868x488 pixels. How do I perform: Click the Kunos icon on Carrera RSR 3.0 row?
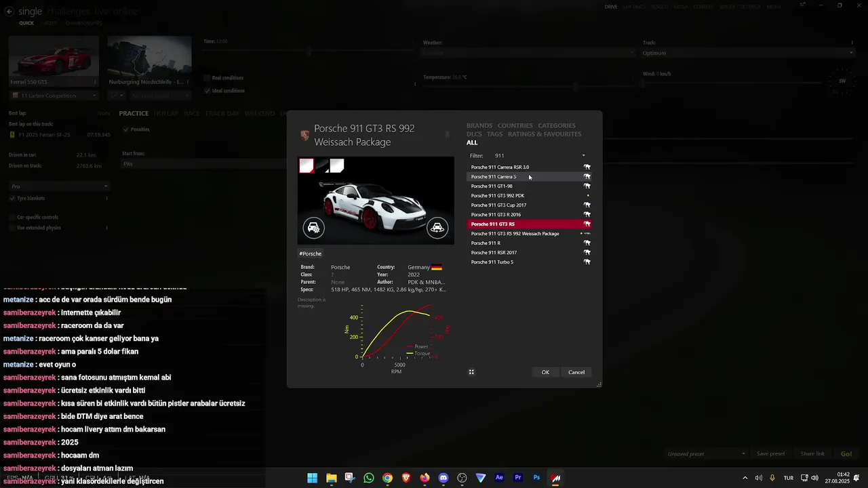[587, 167]
